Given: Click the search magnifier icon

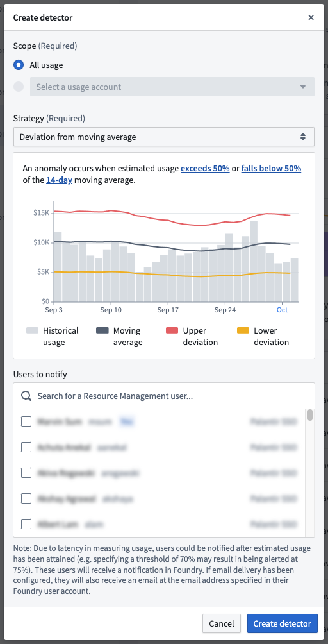Looking at the screenshot, I should pos(26,396).
